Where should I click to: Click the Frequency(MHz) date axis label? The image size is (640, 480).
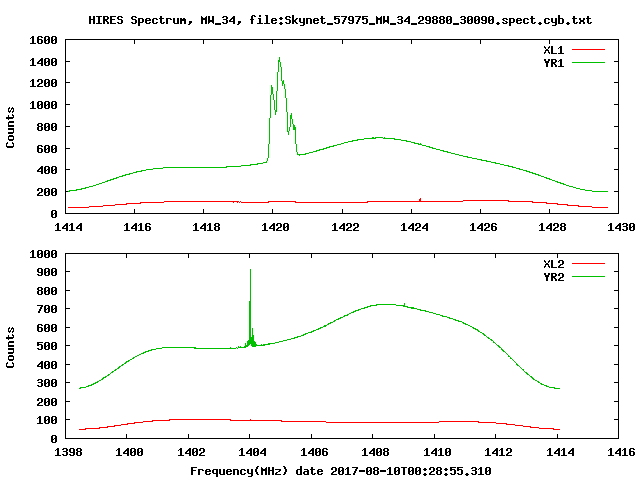coord(340,471)
